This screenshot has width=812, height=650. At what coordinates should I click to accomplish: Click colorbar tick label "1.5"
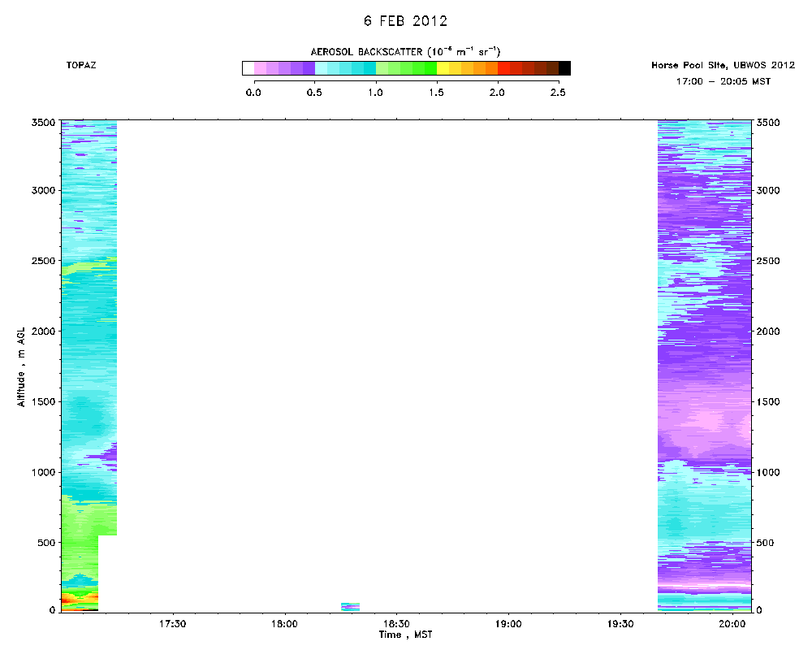436,93
